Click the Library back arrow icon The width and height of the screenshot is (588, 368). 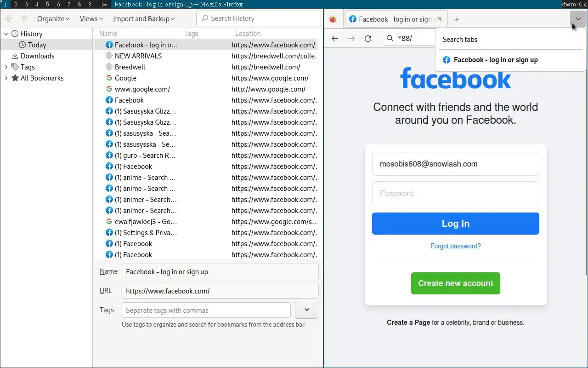[x=9, y=18]
